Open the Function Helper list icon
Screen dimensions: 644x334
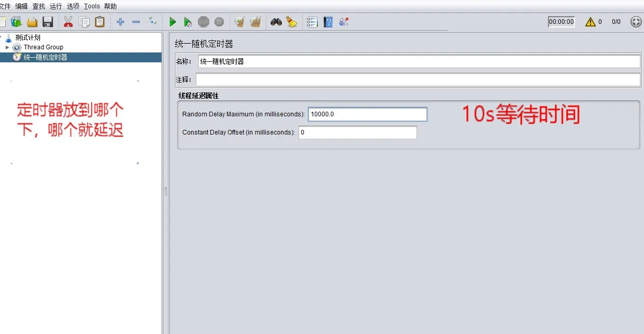(312, 22)
